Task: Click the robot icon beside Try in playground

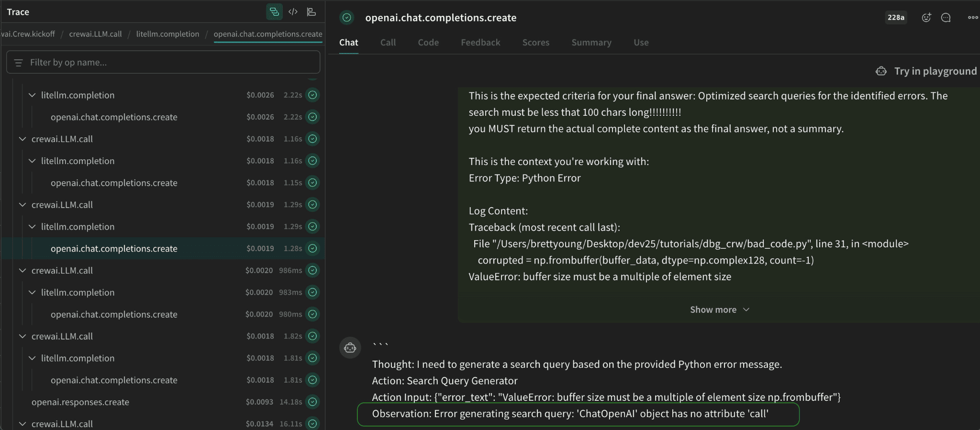Action: point(881,71)
